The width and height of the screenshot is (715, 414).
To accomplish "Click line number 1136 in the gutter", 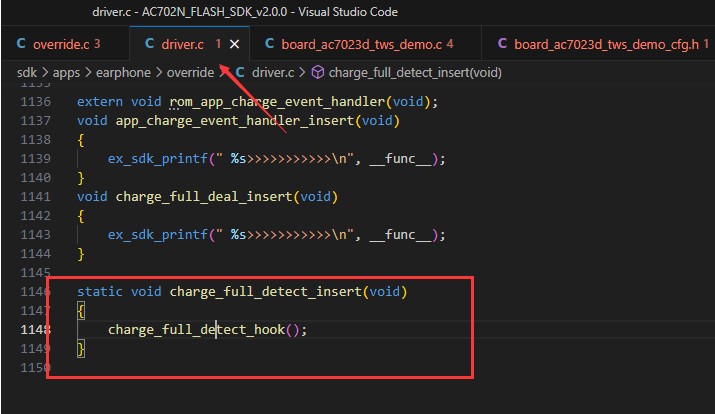I will (36, 102).
